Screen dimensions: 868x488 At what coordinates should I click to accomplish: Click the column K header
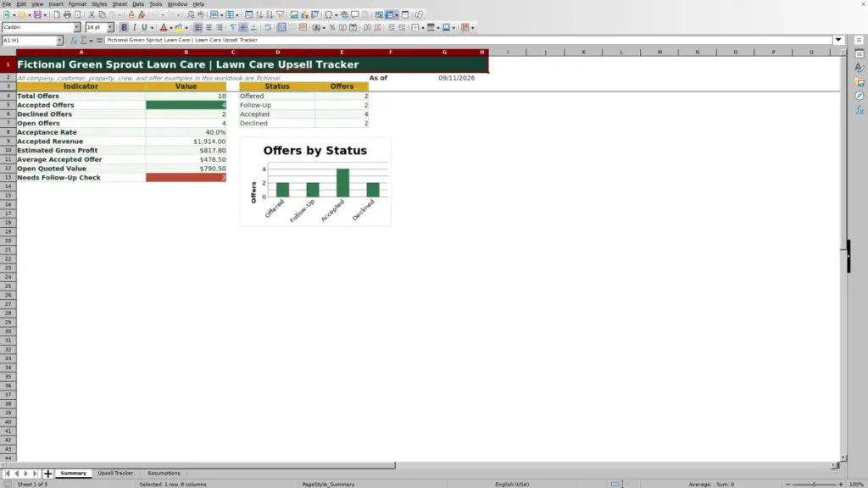pyautogui.click(x=583, y=52)
